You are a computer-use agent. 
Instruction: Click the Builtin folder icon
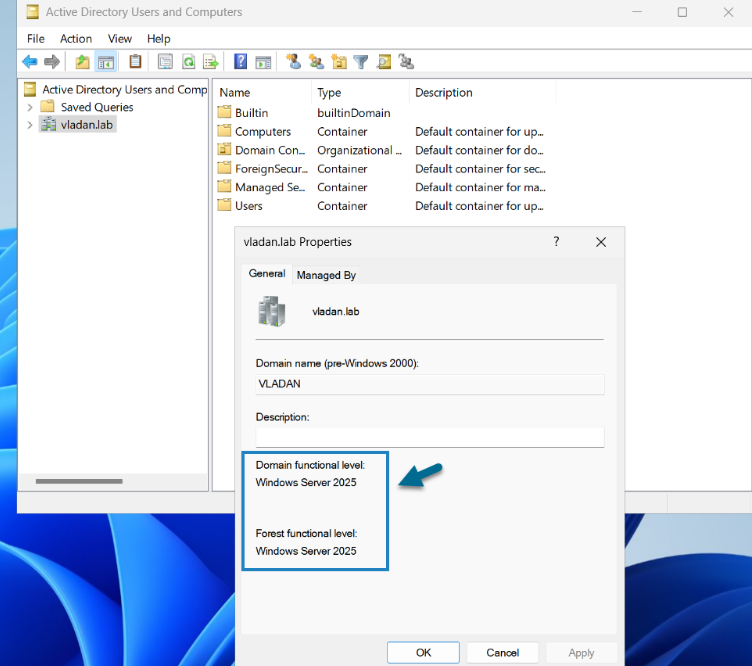(224, 112)
